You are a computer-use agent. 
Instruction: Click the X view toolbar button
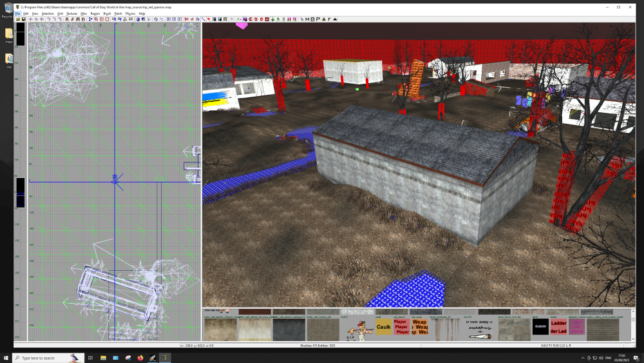(168, 19)
